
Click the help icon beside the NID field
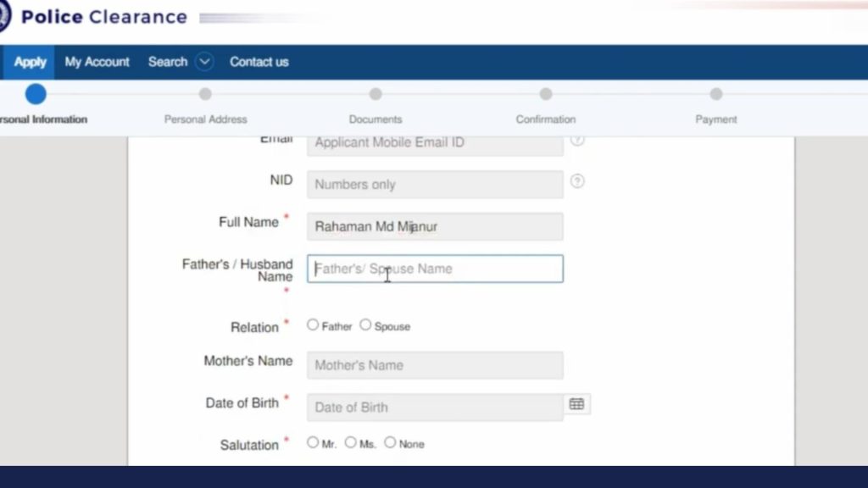(x=577, y=181)
